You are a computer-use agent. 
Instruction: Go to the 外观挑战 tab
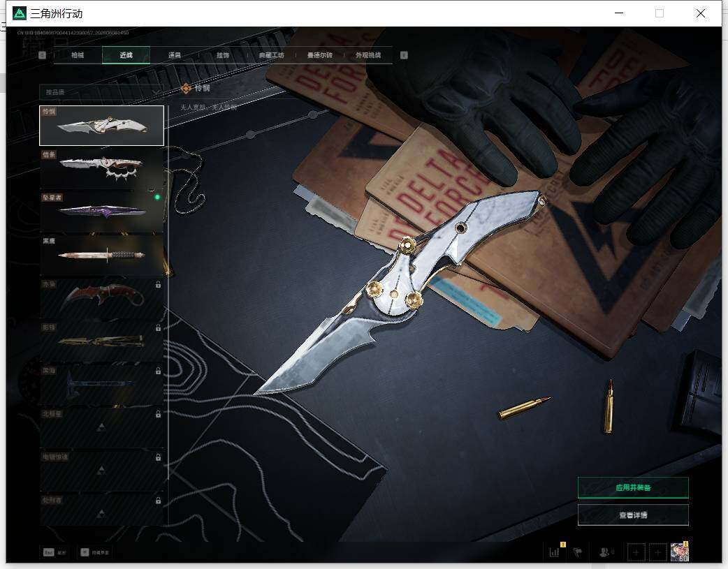pyautogui.click(x=368, y=55)
